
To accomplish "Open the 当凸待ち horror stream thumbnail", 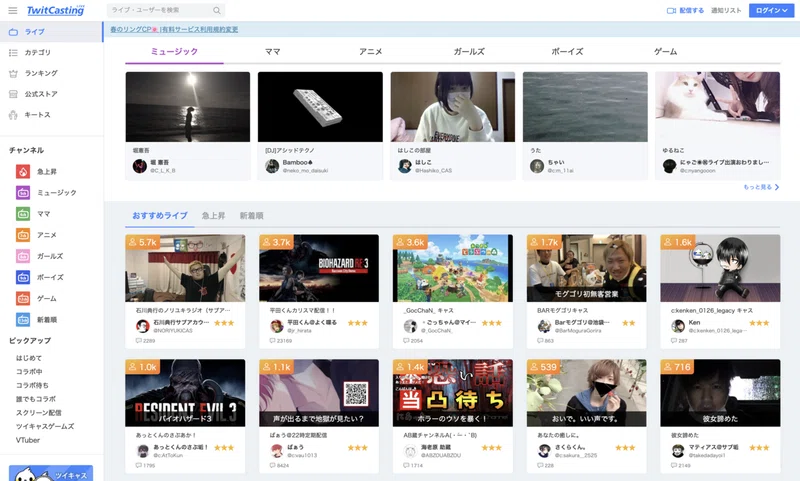I will click(453, 393).
